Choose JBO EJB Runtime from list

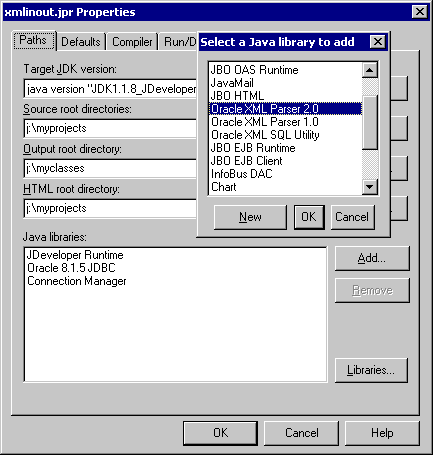tap(285, 148)
